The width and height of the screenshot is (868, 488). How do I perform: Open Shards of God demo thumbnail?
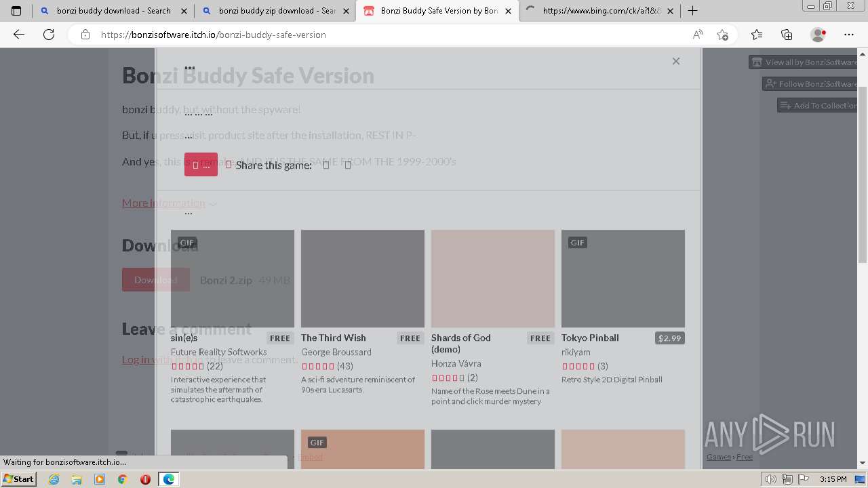[x=493, y=279]
